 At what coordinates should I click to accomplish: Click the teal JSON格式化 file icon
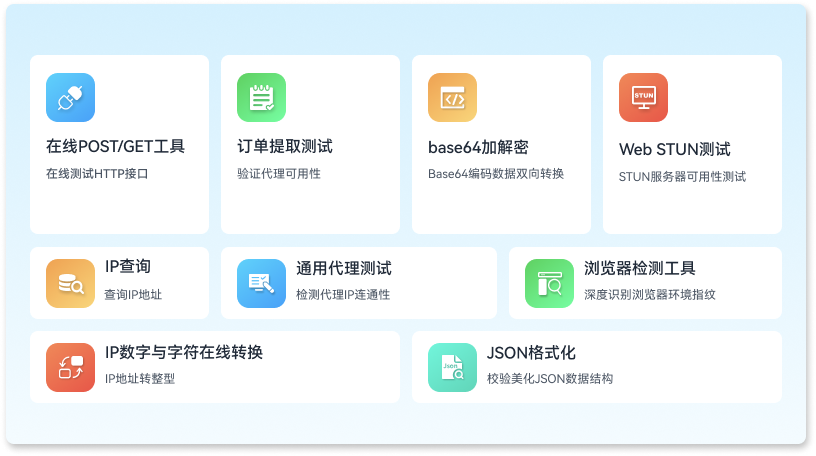[452, 367]
